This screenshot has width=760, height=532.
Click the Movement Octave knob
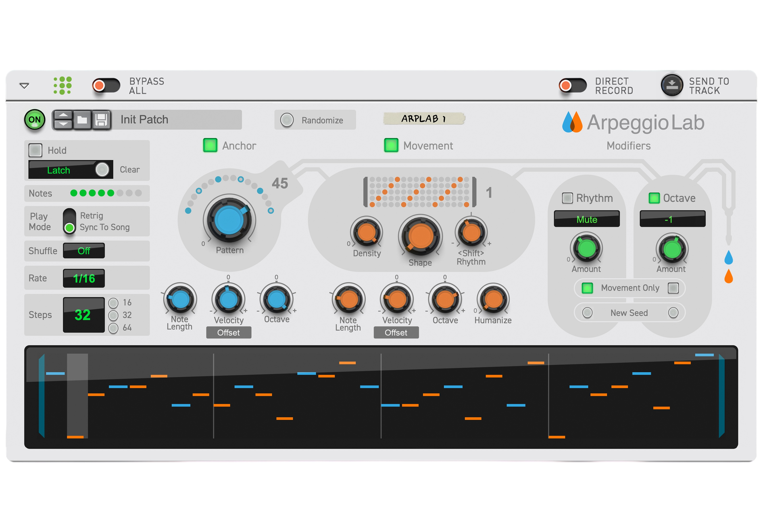(445, 300)
